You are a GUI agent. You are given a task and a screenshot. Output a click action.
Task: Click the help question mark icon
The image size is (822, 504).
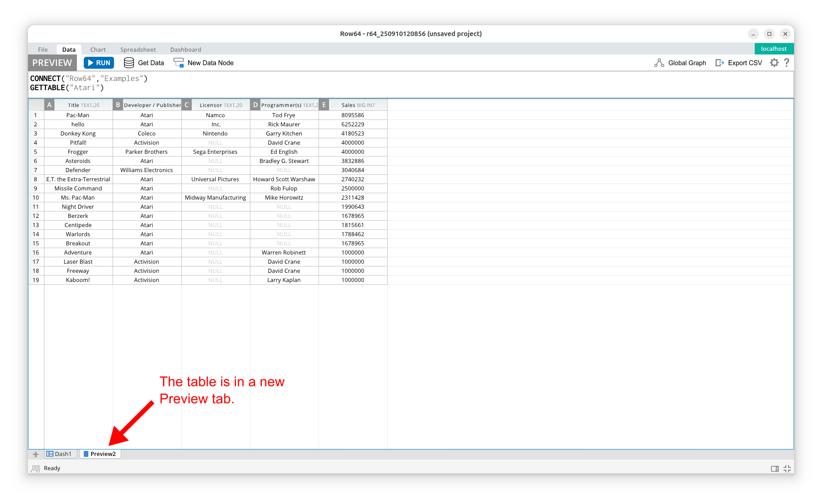(x=786, y=63)
